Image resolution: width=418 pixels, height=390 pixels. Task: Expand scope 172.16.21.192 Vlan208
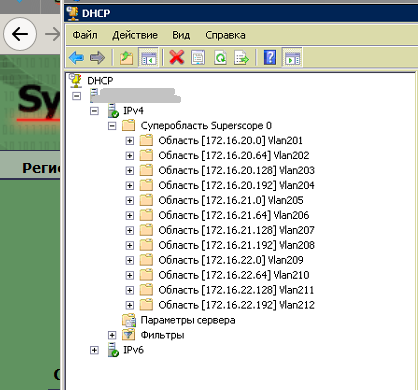point(130,246)
